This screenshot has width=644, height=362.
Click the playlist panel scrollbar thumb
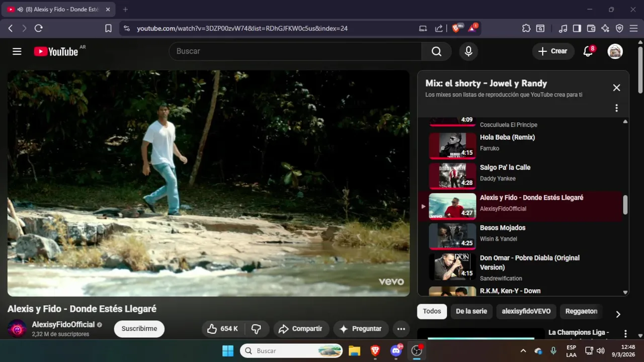(625, 205)
